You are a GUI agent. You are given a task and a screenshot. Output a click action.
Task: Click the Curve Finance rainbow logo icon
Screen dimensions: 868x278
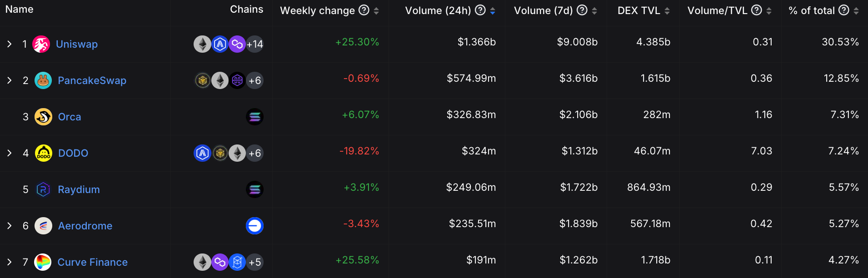(43, 262)
